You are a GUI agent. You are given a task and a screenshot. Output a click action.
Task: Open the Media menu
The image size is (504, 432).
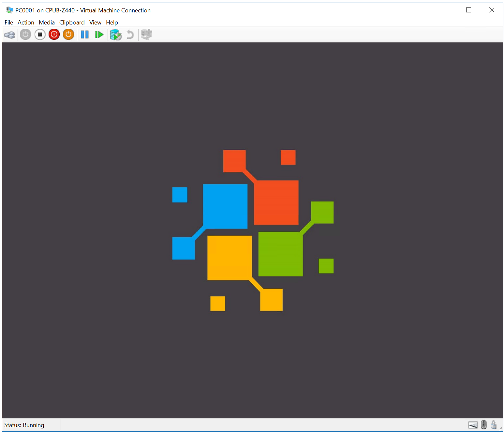[47, 23]
